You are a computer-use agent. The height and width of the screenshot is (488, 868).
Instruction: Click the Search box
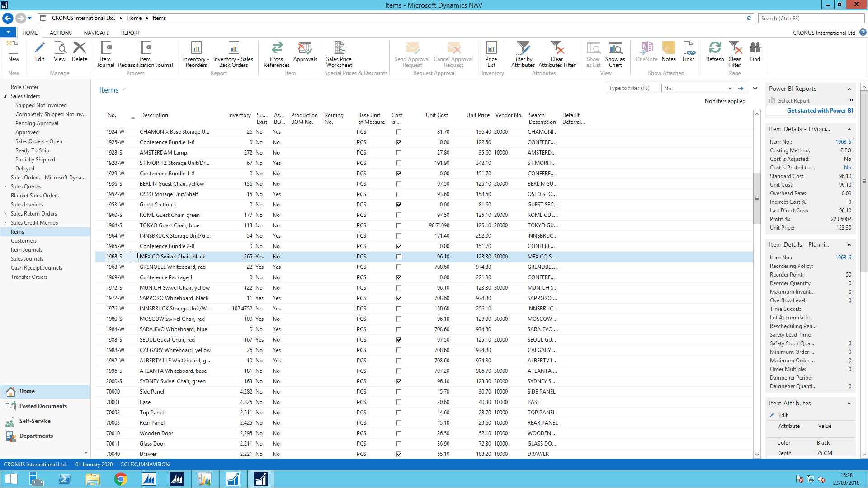(x=811, y=19)
